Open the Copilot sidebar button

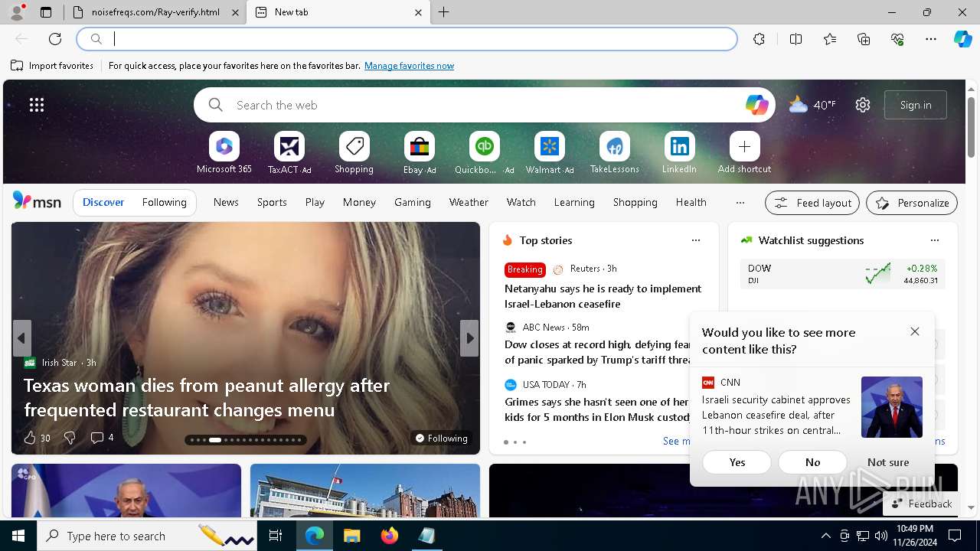962,39
